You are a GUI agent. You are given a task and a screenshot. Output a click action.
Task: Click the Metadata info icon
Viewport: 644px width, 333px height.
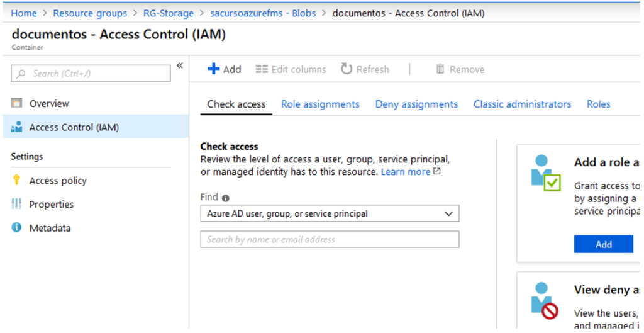(16, 227)
